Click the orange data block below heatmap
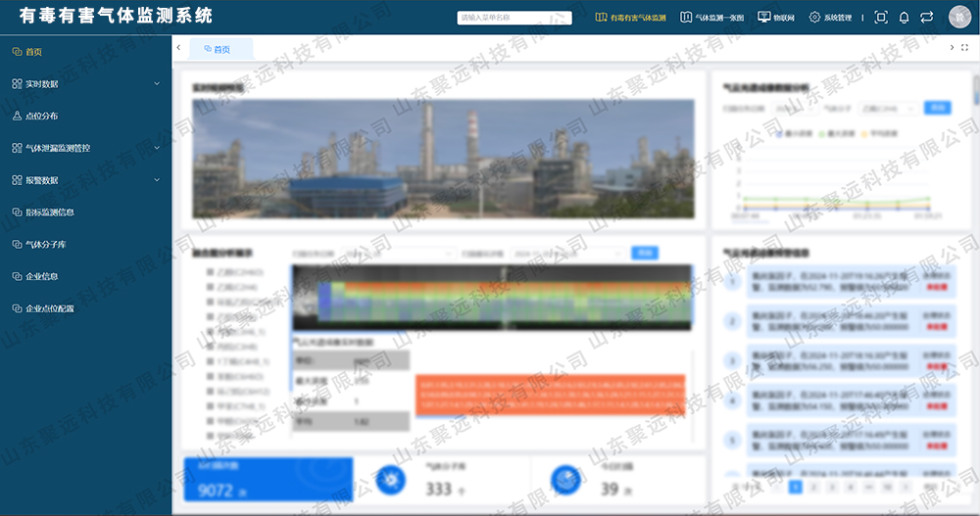The width and height of the screenshot is (980, 516). point(550,395)
